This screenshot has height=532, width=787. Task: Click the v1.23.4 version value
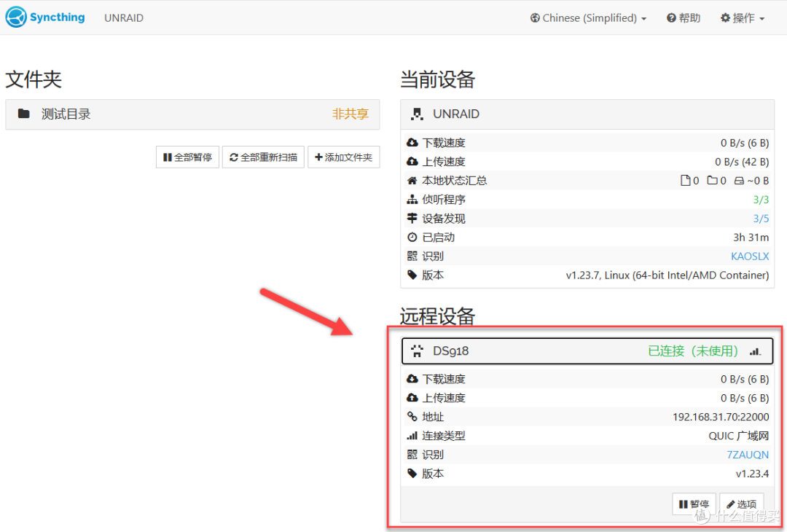click(x=752, y=474)
